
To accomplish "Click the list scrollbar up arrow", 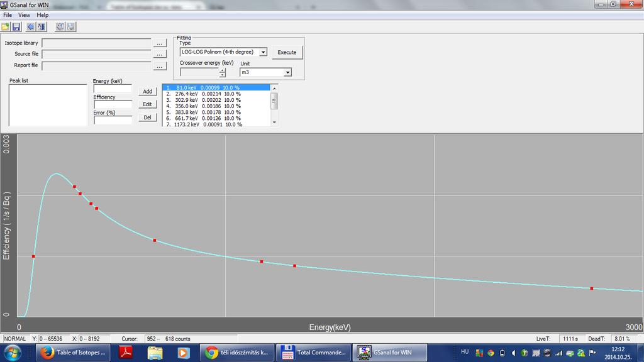I will coord(274,88).
